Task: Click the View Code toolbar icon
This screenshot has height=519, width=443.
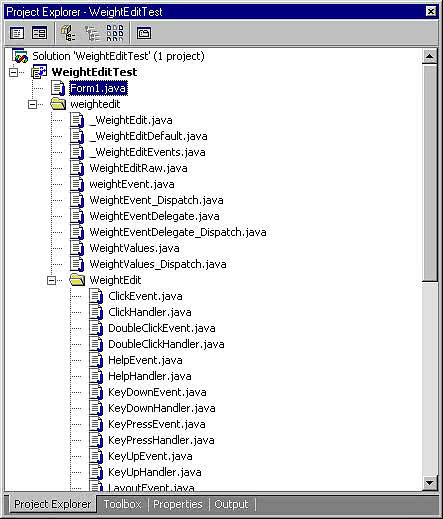Action: [17, 33]
